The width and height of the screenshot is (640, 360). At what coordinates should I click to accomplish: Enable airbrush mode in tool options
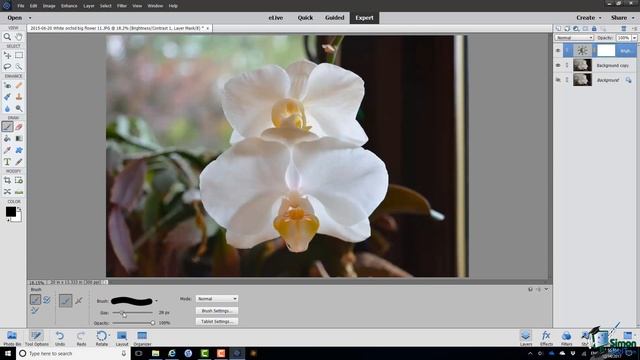[79, 301]
